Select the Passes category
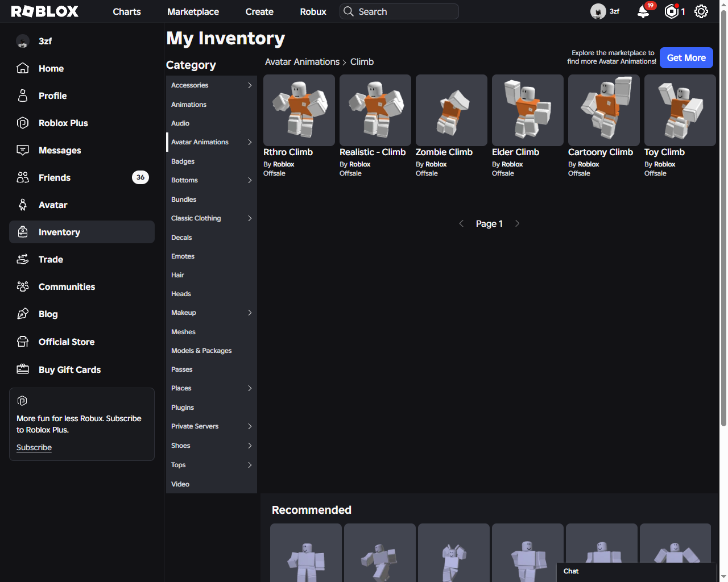Image resolution: width=728 pixels, height=582 pixels. click(212, 369)
